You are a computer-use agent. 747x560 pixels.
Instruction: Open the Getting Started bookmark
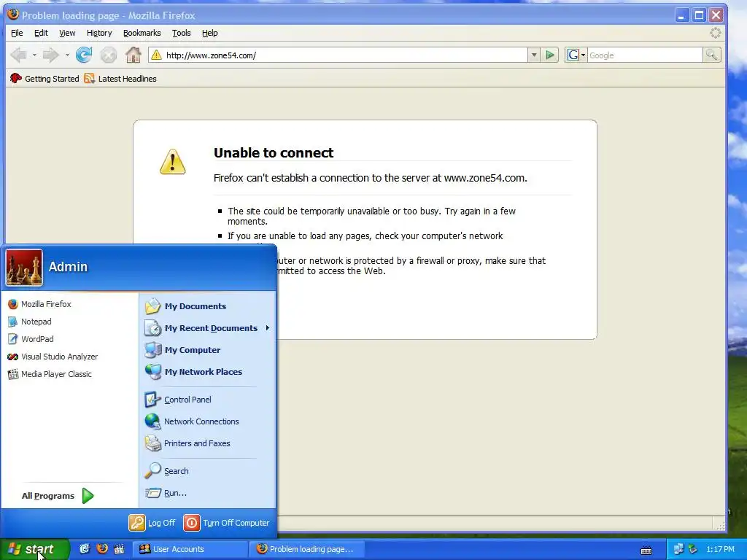(x=44, y=79)
